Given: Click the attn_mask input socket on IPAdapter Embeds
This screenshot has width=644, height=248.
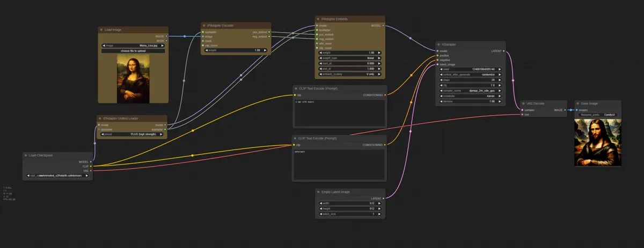Looking at the screenshot, I should pyautogui.click(x=317, y=43).
